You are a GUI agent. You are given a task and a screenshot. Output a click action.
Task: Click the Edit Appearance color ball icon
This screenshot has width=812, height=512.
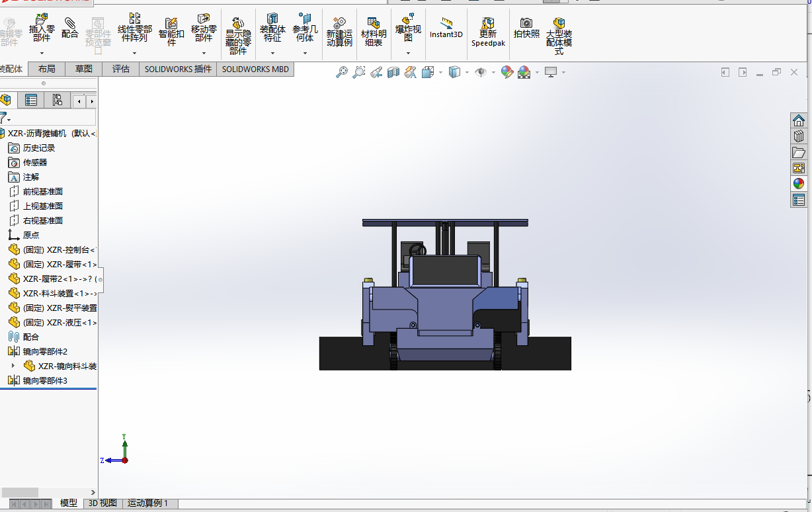click(507, 72)
